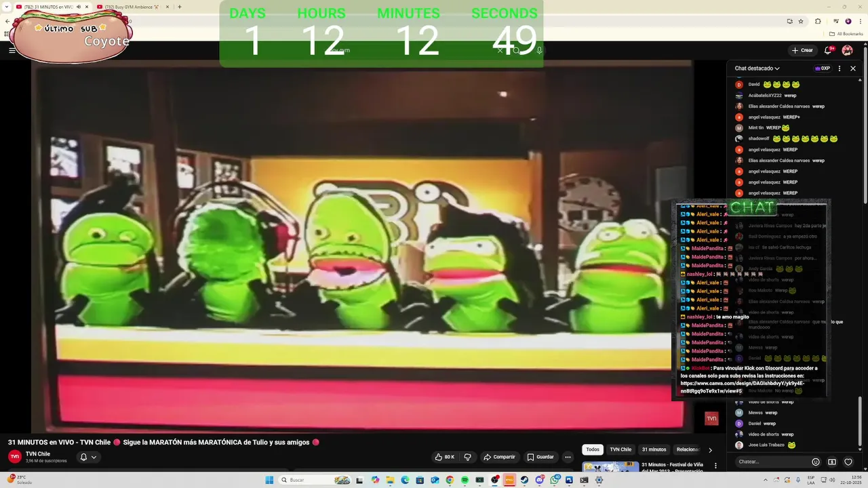Screen dimensions: 868x488
Task: Select the Todos filter chip
Action: pos(593,449)
